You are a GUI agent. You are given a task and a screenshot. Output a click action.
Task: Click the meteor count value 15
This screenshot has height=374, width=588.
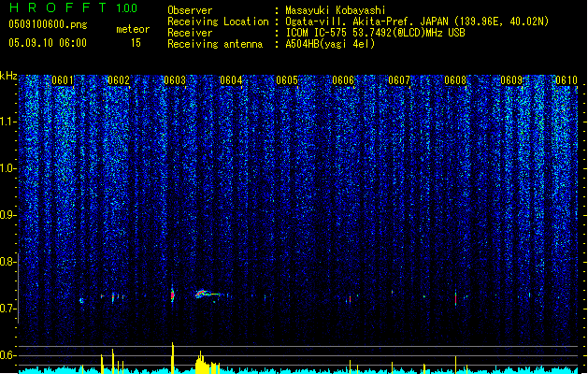[x=136, y=43]
